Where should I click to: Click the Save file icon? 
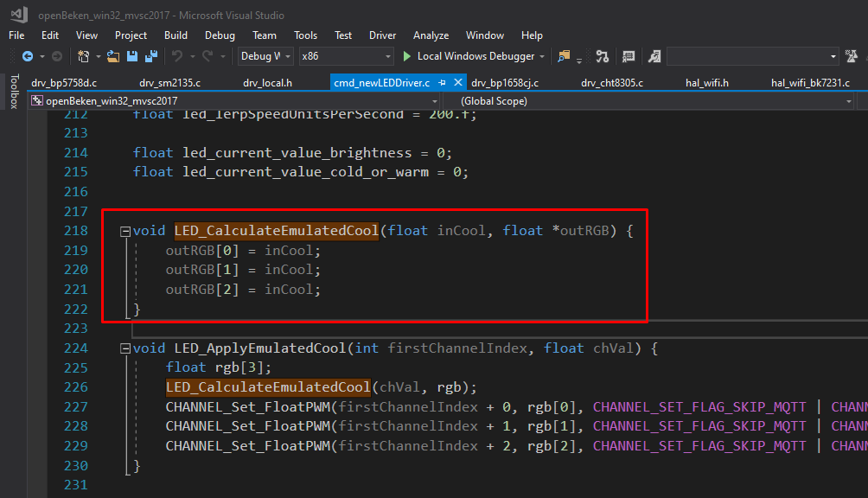(131, 56)
